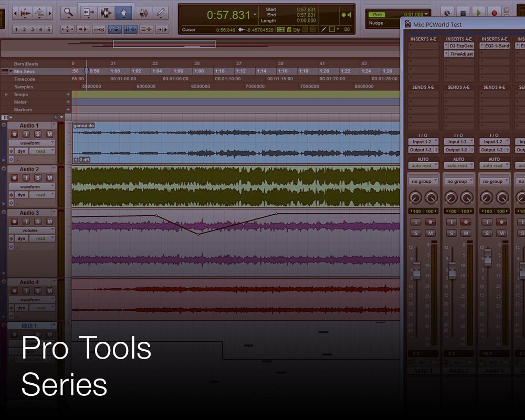The image size is (525, 420).
Task: Open Input 1-2 selector on Audio 1 mixer strip
Action: pyautogui.click(x=423, y=142)
